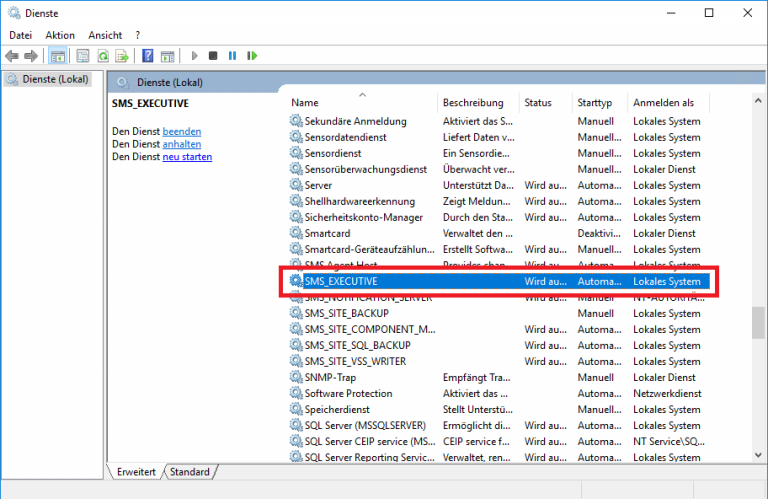Click the export list toolbar icon

(121, 56)
